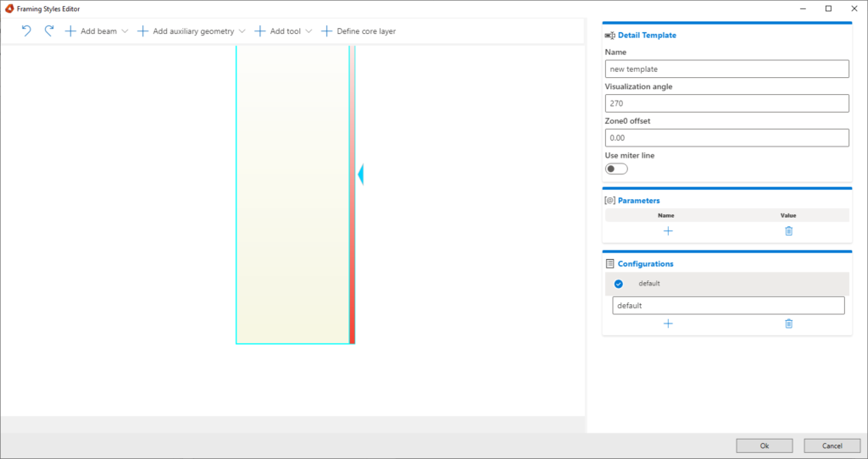Click the Add beam button
The image size is (868, 459).
(x=91, y=31)
